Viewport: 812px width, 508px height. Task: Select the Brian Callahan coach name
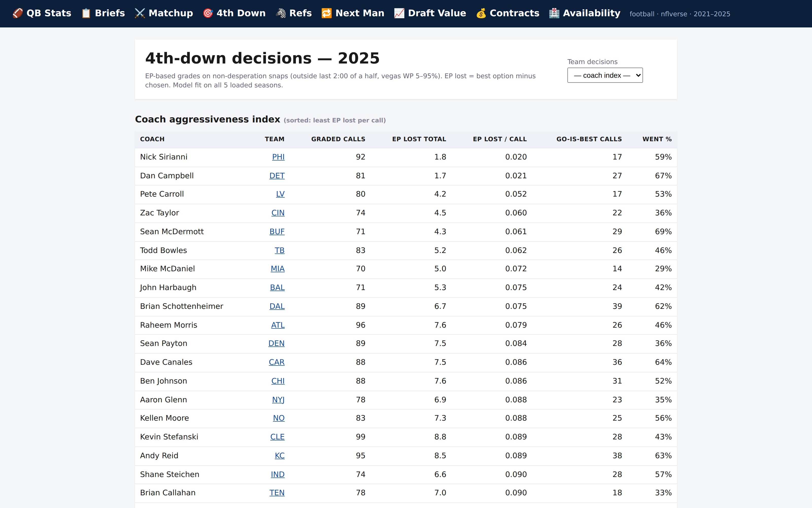(x=168, y=493)
